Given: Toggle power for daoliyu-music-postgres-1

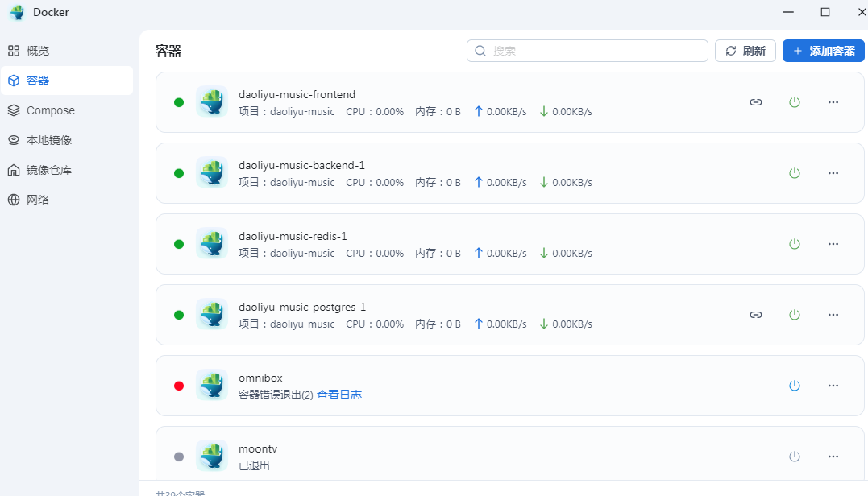Looking at the screenshot, I should tap(795, 315).
